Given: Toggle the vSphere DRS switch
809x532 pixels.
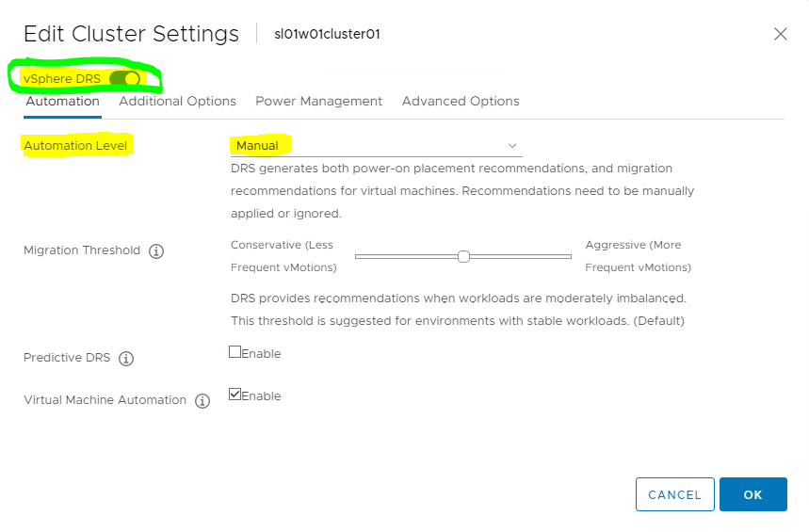Looking at the screenshot, I should [125, 78].
